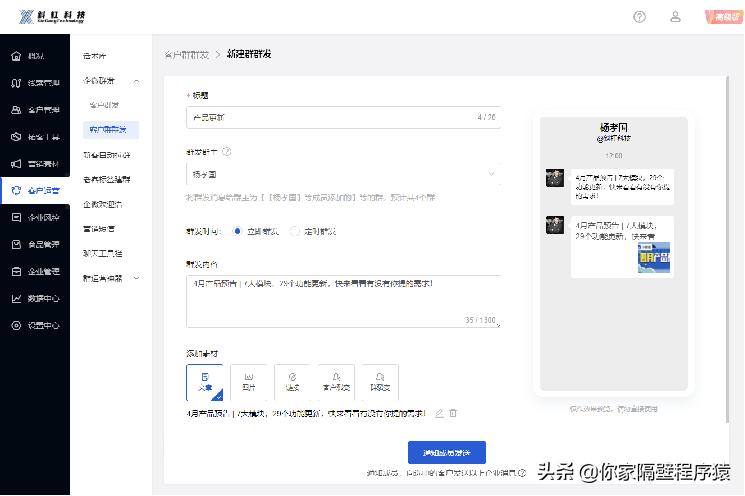Viewport: 745px width, 496px height.
Task: Open 老客标签建群 in the secondary menu
Action: pos(106,180)
